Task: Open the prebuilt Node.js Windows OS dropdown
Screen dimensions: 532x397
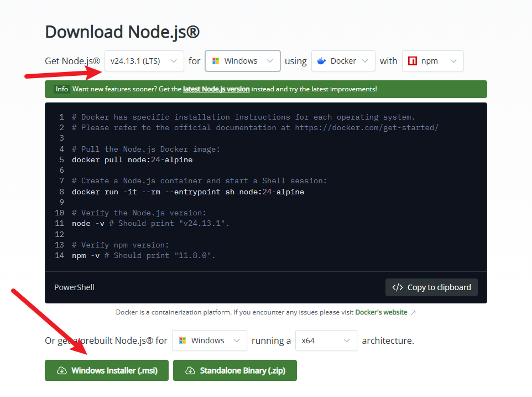Action: coord(210,341)
